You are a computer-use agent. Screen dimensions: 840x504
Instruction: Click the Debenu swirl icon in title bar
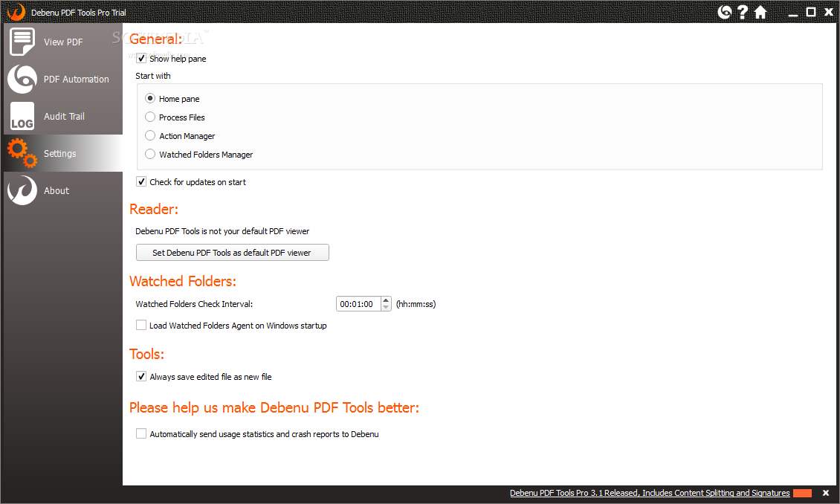pyautogui.click(x=724, y=12)
